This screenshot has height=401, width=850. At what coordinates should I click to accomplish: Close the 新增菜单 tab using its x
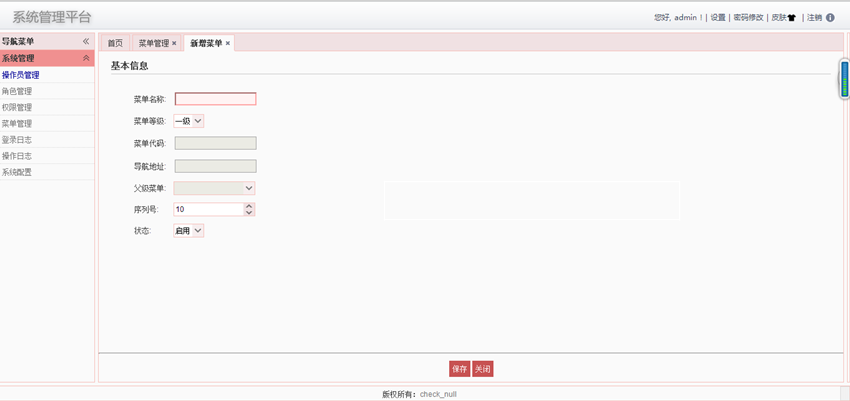click(228, 43)
